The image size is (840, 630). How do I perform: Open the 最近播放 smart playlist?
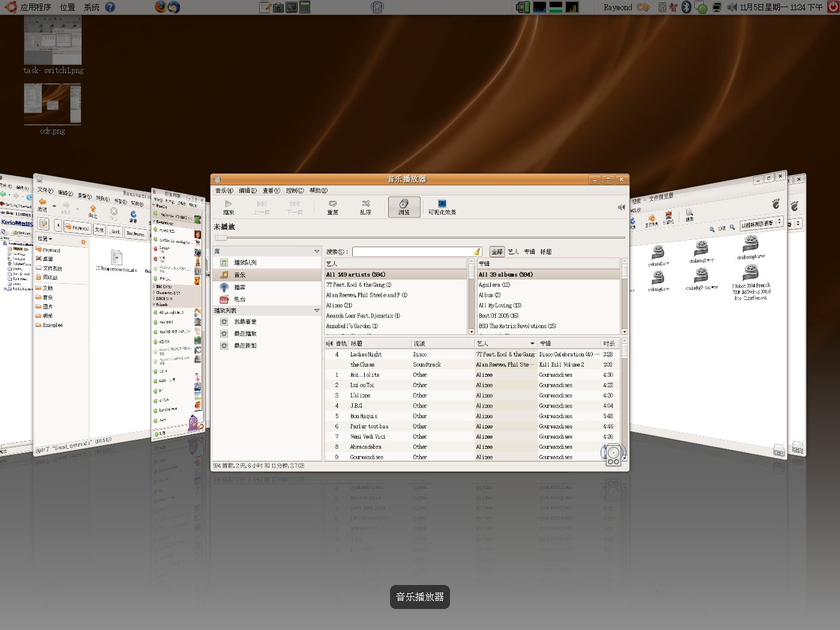[246, 334]
